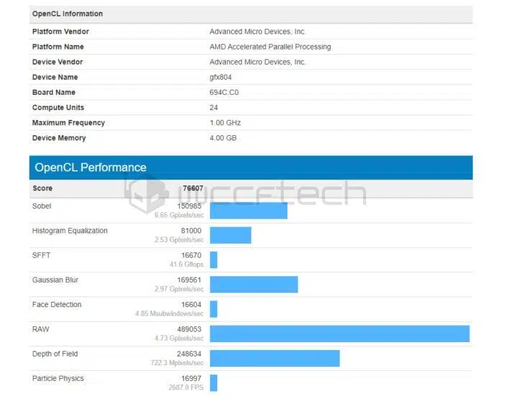Image resolution: width=532 pixels, height=404 pixels.
Task: Click the AMD Accelerated Parallel Processing text
Action: tap(270, 47)
